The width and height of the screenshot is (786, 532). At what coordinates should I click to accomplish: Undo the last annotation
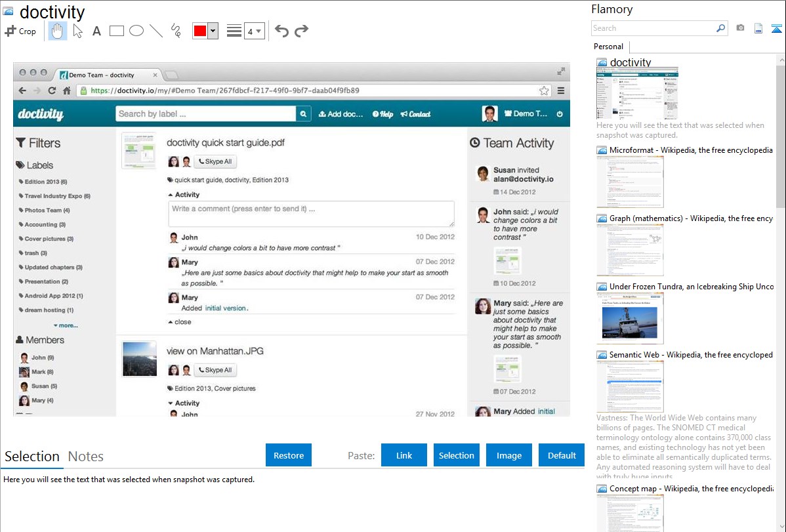point(281,31)
